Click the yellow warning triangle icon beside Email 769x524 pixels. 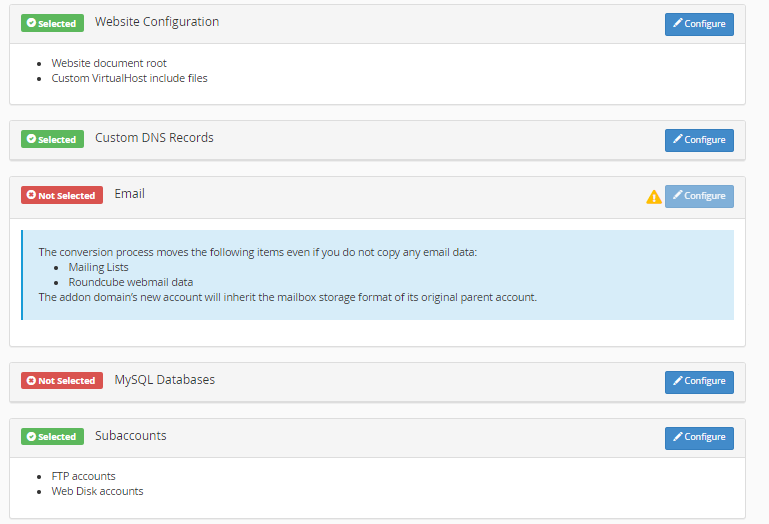pos(654,197)
